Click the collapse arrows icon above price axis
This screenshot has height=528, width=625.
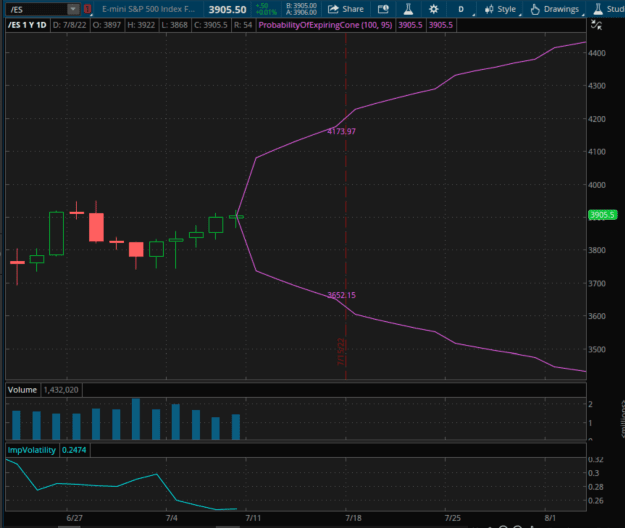click(x=596, y=25)
